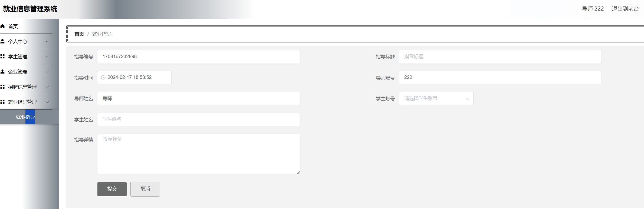644x209 pixels.
Task: Expand the 个人中心 chevron
Action: [47, 41]
